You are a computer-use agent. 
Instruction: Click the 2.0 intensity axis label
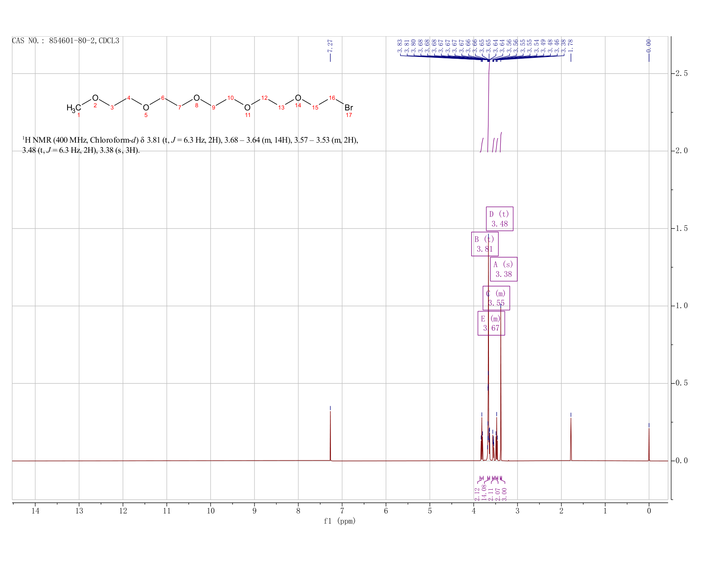682,151
